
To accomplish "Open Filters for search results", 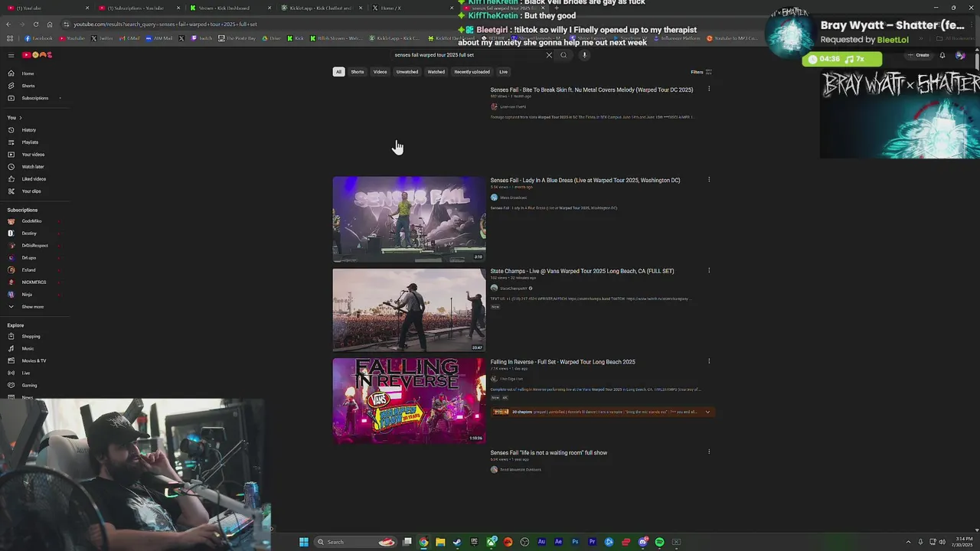I will (x=701, y=72).
